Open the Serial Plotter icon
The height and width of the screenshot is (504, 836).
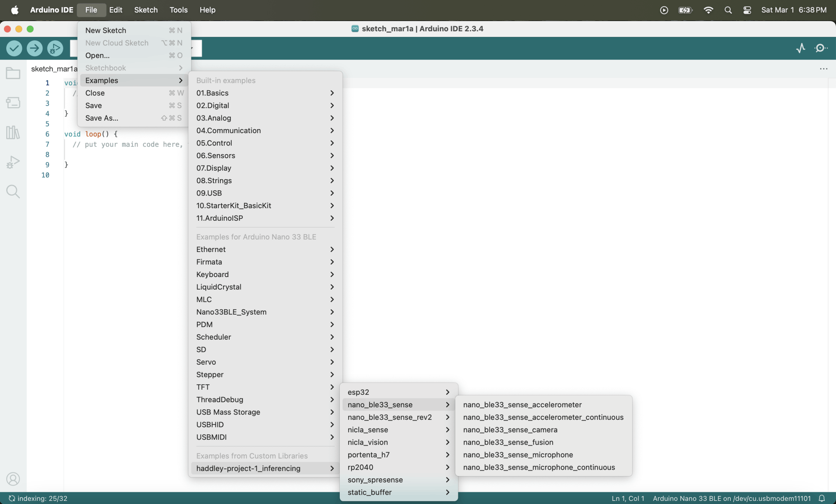801,48
